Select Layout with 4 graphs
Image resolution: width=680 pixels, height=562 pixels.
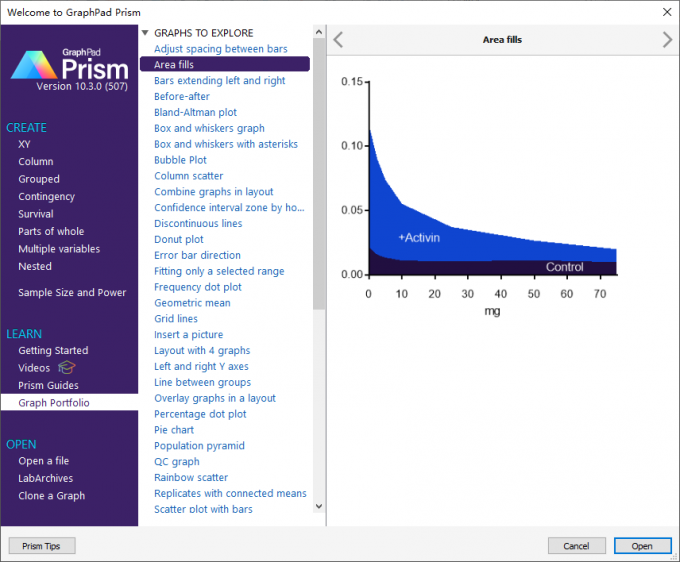pos(202,351)
